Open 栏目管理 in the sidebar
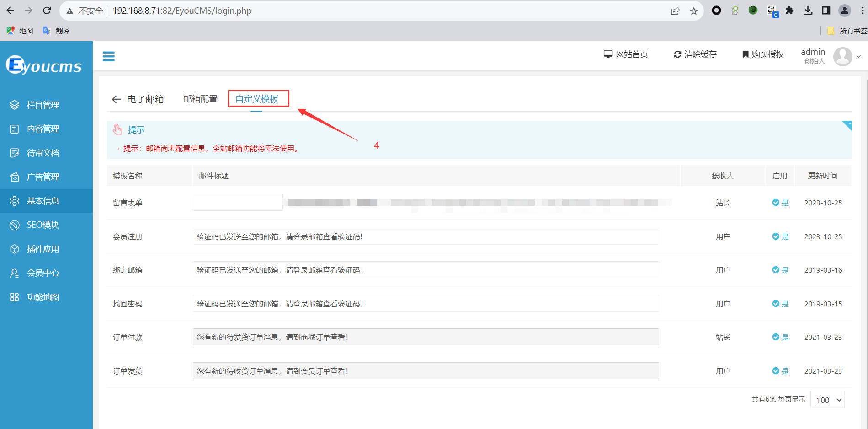Viewport: 868px width, 429px height. [x=46, y=105]
